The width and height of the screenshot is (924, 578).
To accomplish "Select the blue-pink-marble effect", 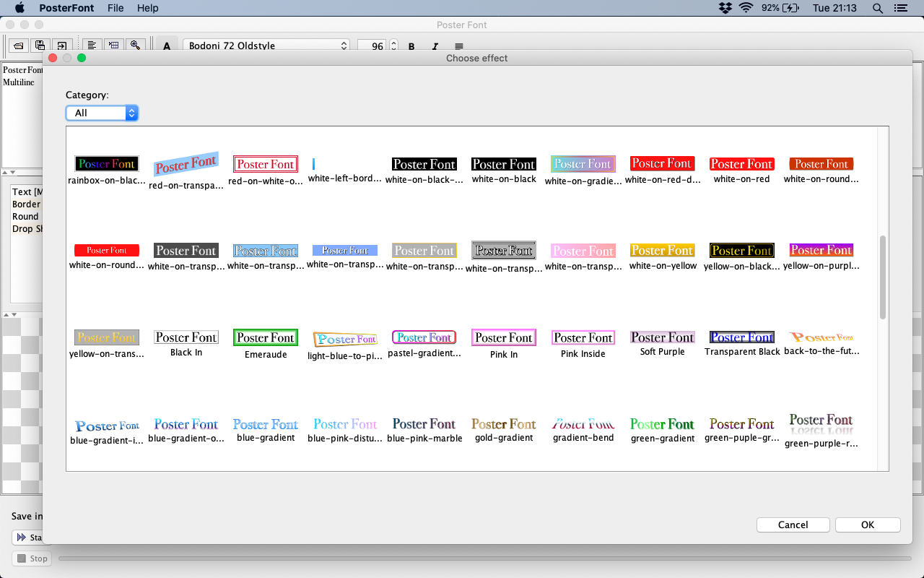I will click(424, 424).
